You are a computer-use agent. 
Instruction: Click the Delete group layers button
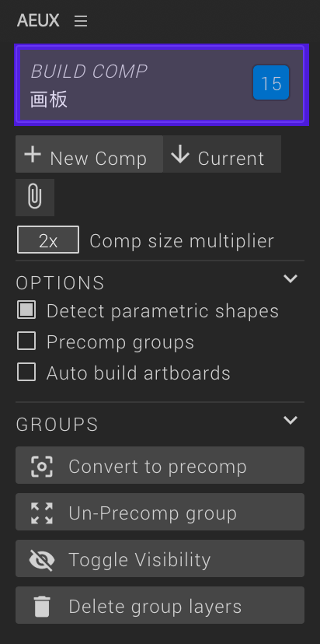pyautogui.click(x=160, y=605)
